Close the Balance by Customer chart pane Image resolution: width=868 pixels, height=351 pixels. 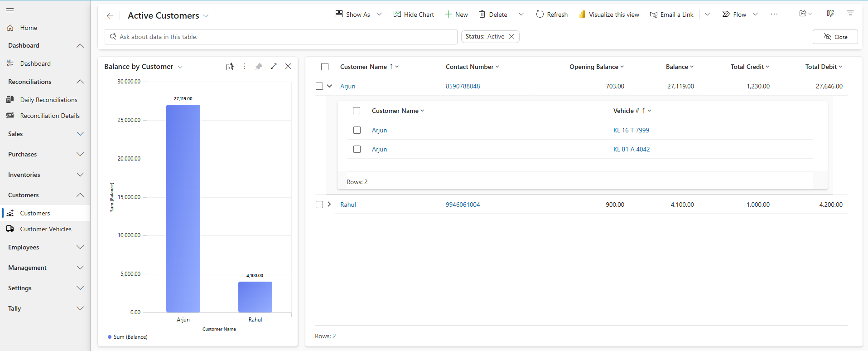point(288,66)
